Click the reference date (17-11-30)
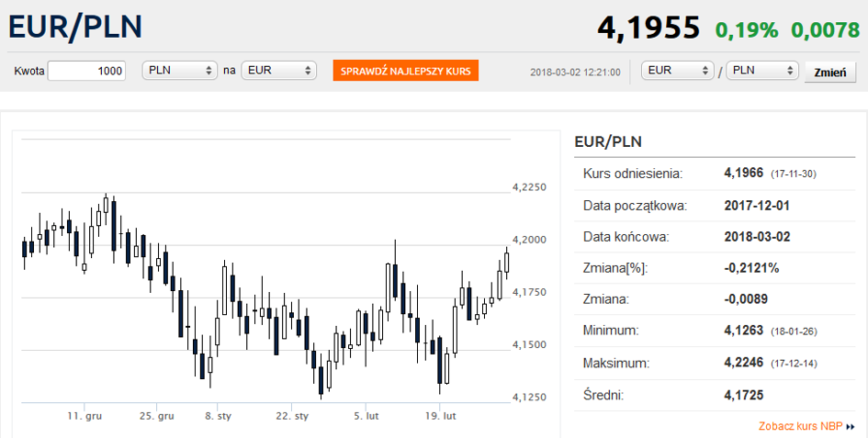 tap(794, 174)
